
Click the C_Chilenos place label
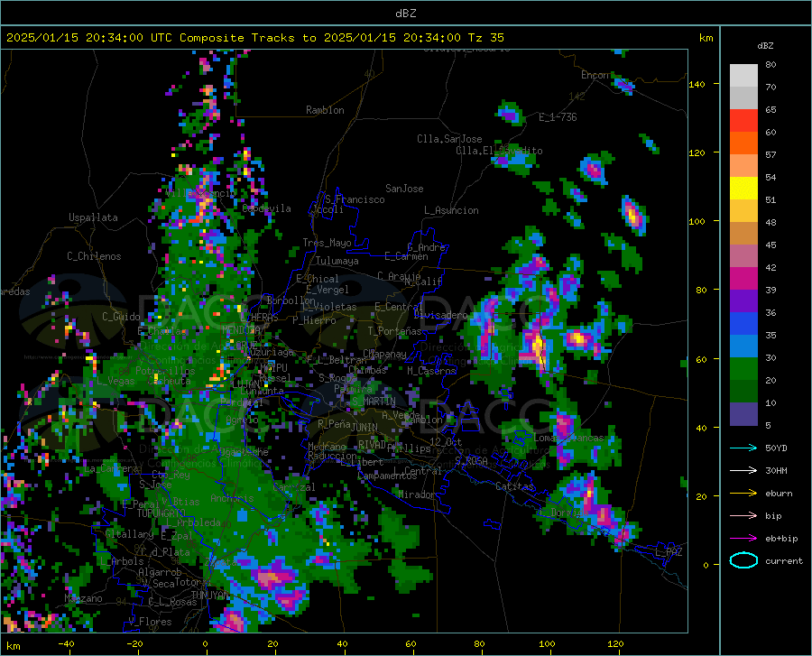[94, 256]
